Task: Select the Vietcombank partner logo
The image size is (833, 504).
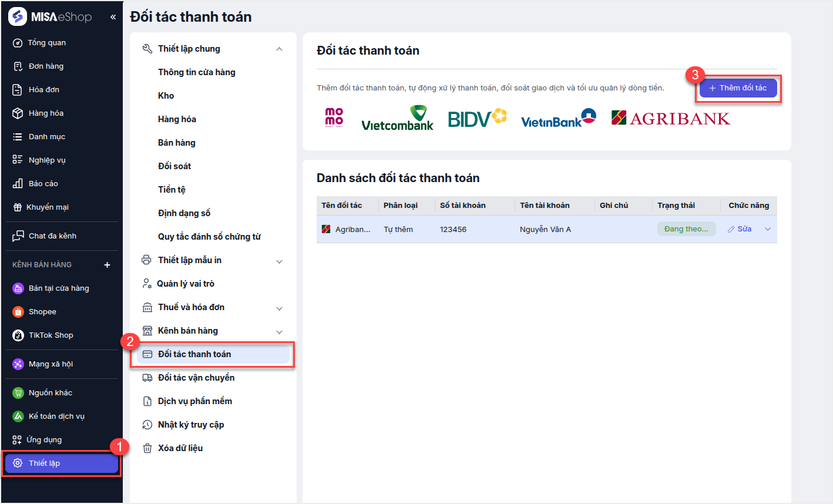Action: [x=398, y=117]
